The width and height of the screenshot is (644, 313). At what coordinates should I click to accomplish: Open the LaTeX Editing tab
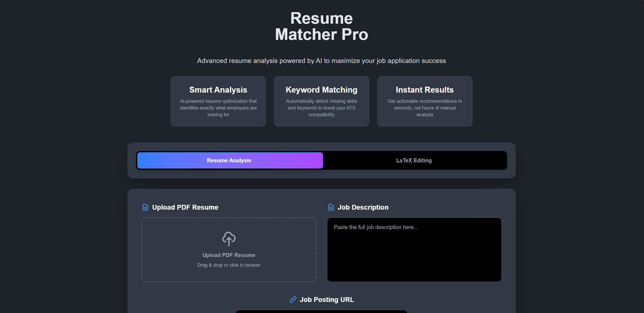point(414,160)
